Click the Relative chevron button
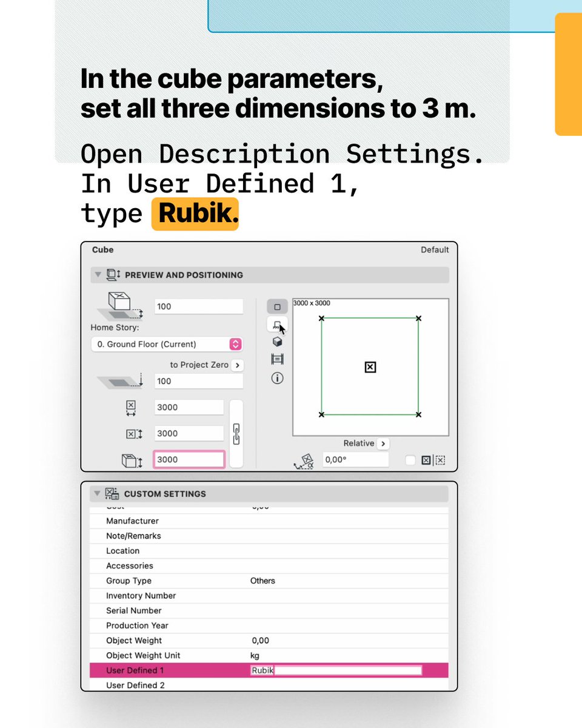The image size is (582, 728). (x=383, y=443)
